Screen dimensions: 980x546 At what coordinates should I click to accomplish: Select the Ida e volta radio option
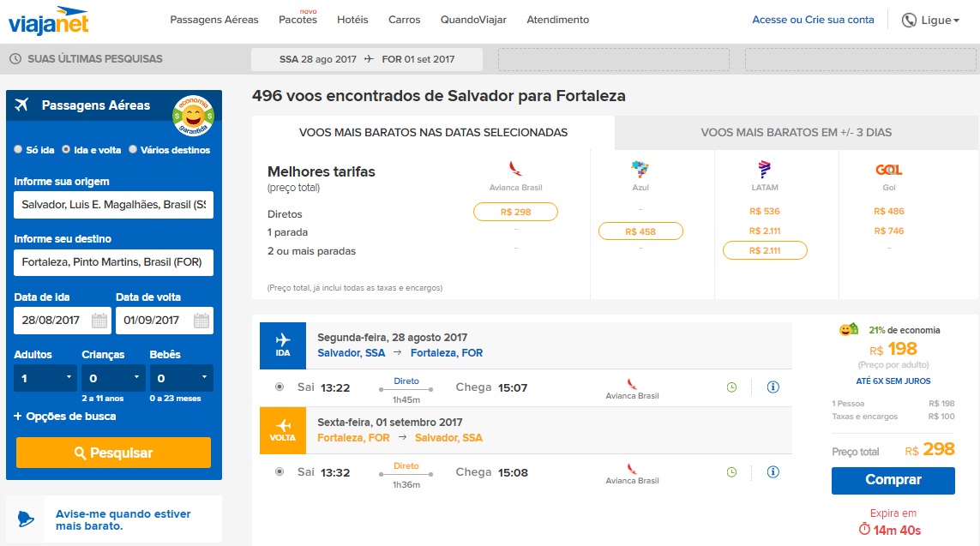(66, 149)
